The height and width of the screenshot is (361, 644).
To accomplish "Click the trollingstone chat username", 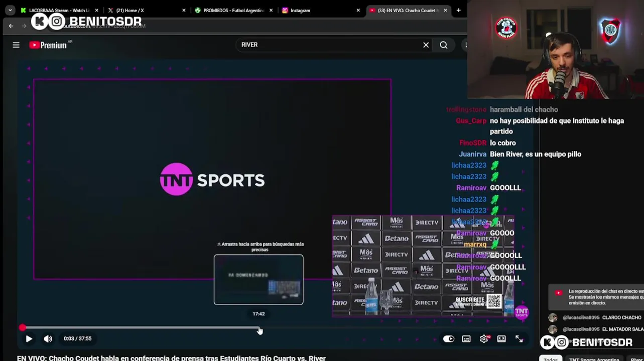I will [x=466, y=110].
